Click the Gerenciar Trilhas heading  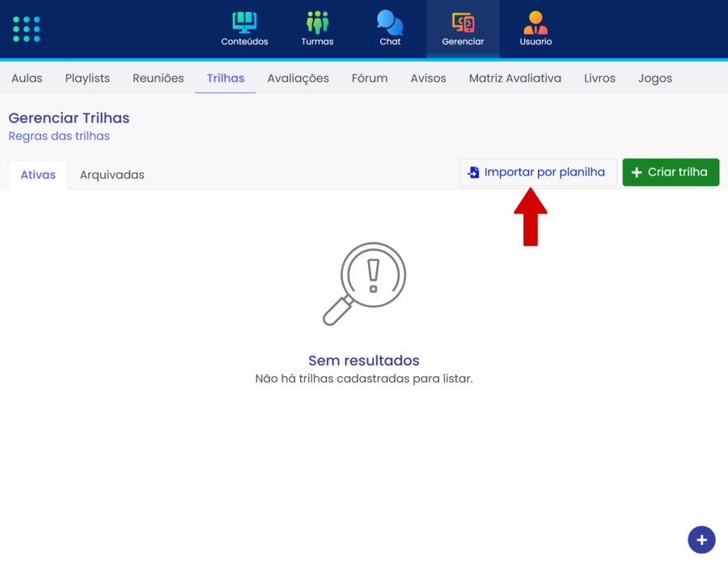tap(69, 118)
